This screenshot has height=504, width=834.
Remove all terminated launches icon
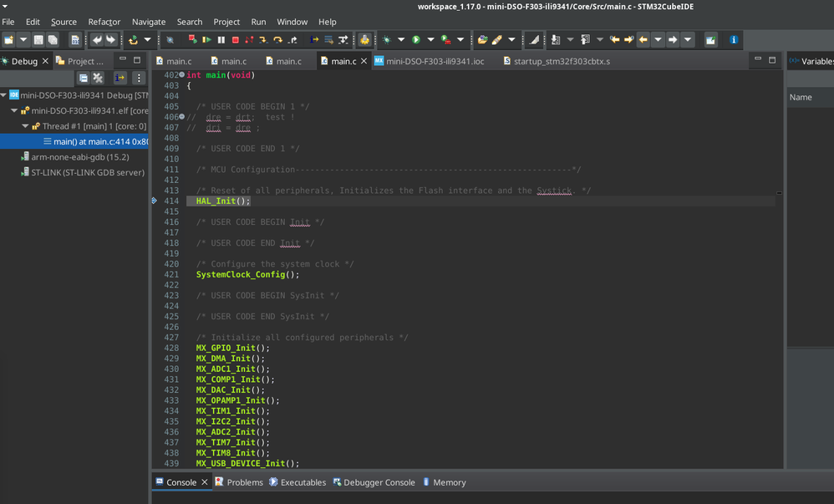pyautogui.click(x=98, y=79)
